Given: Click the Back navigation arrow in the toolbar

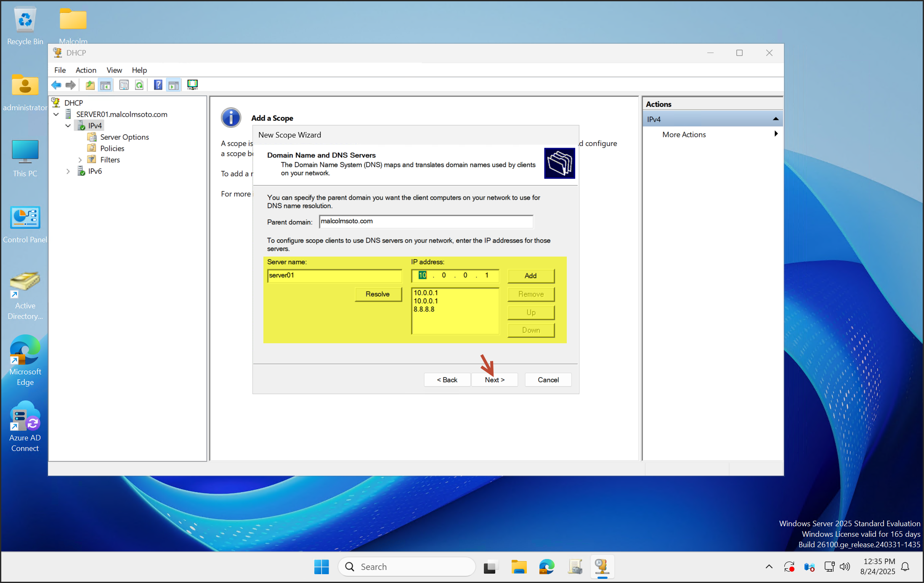Looking at the screenshot, I should click(56, 85).
